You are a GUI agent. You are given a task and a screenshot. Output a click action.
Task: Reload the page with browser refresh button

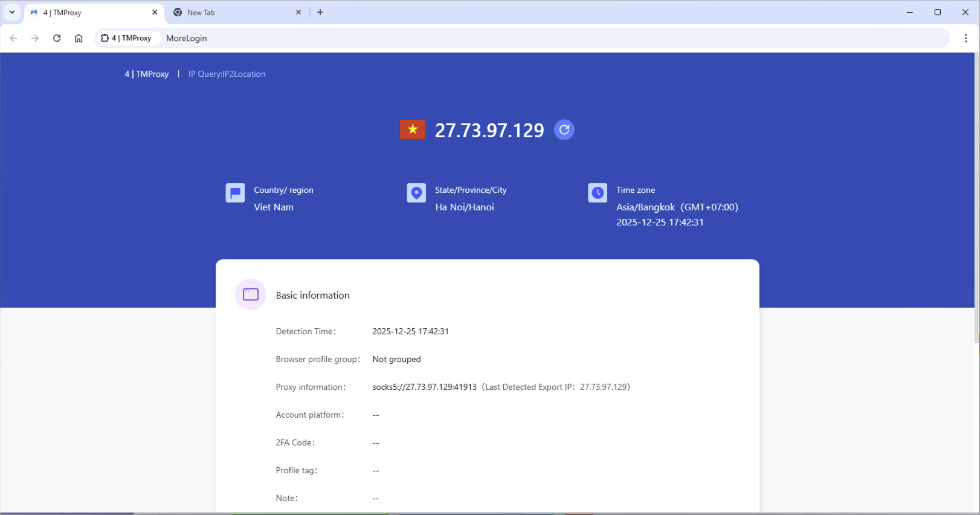57,38
